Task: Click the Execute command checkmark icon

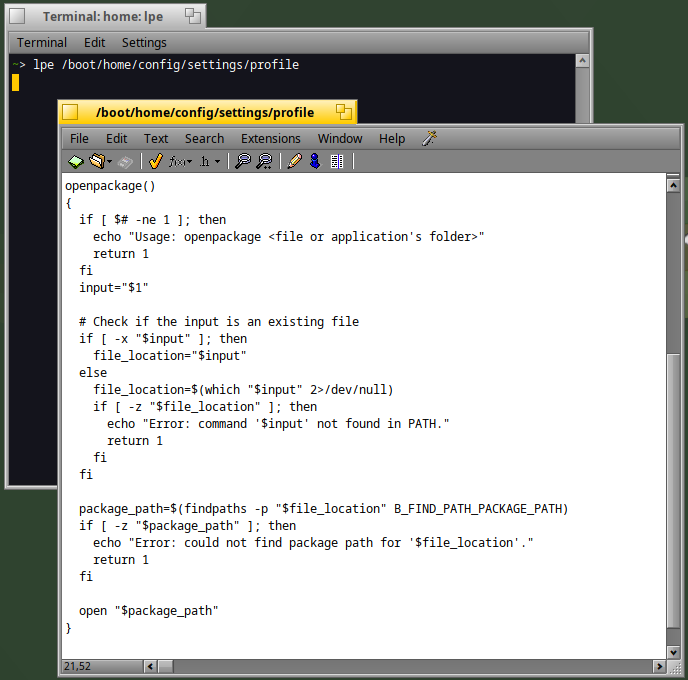Action: click(155, 161)
